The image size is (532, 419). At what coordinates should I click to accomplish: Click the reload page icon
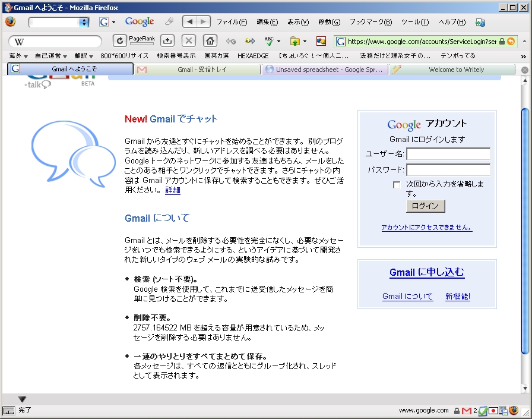pos(120,41)
